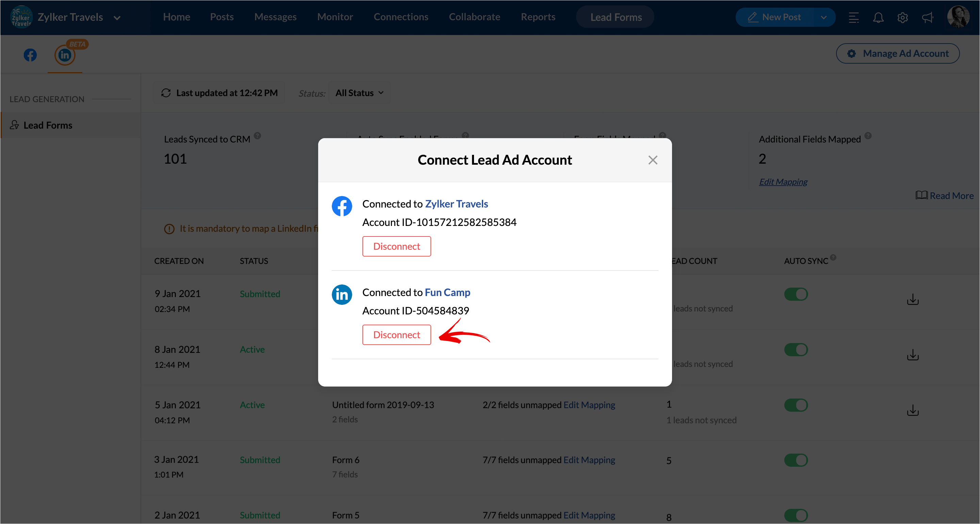Select the LinkedIn beta tab icon
Image resolution: width=980 pixels, height=524 pixels.
(65, 55)
